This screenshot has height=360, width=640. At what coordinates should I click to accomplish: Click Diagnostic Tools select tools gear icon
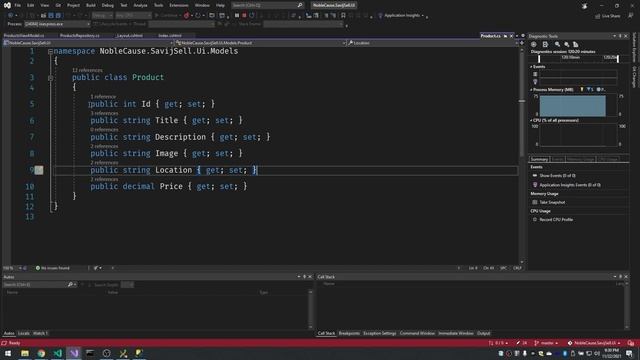(533, 44)
